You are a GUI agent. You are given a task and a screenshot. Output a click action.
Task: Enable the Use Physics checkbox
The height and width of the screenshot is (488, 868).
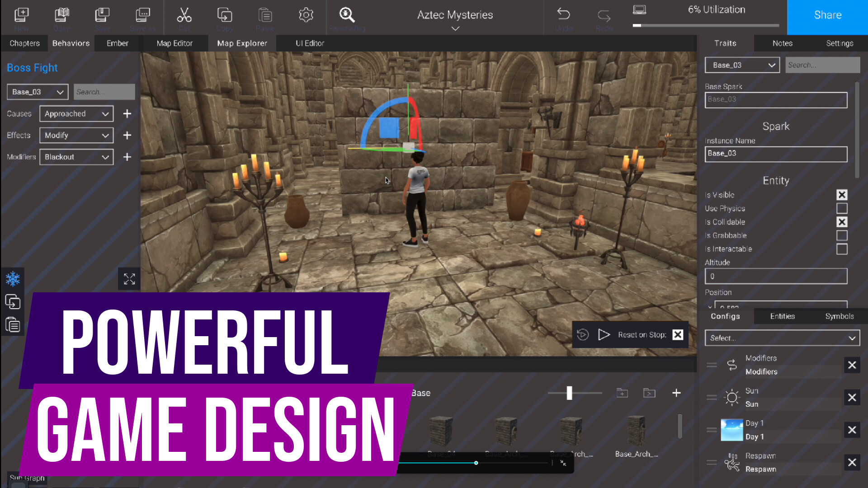pos(841,208)
